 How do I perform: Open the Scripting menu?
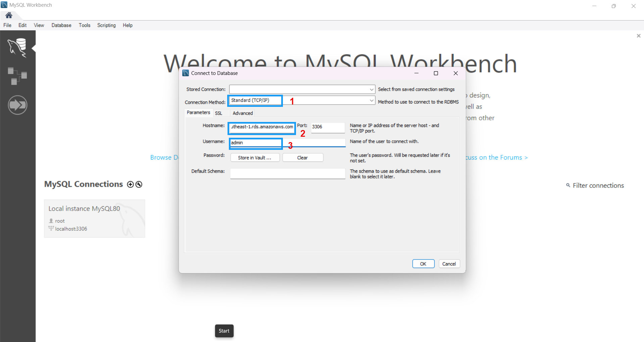pyautogui.click(x=106, y=25)
